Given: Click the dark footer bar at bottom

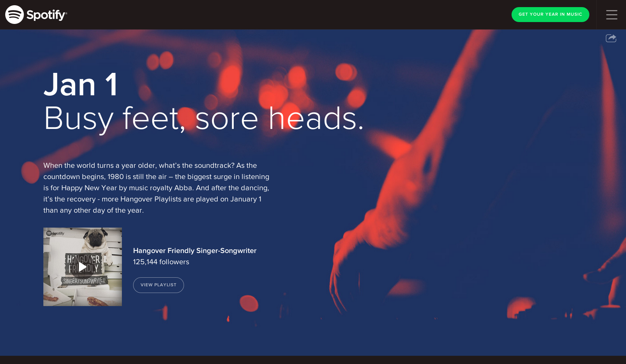Looking at the screenshot, I should point(313,360).
